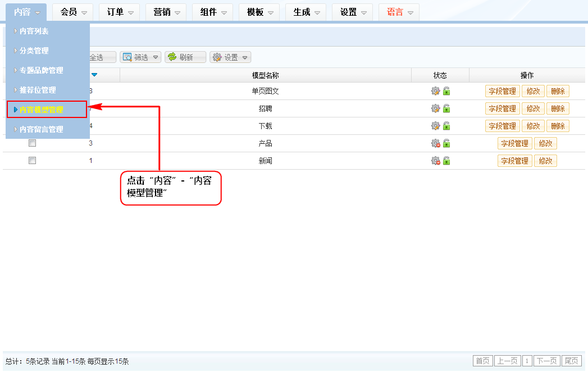Viewport: 588px width, 372px height.
Task: Select 内容模型管理 from the 内容 menu
Action: [x=42, y=110]
